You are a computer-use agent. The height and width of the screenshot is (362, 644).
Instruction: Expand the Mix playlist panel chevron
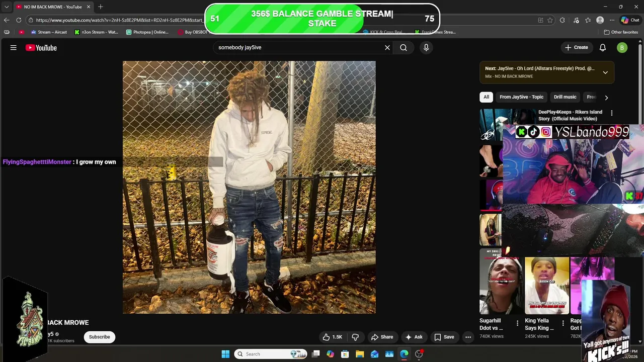pyautogui.click(x=605, y=72)
